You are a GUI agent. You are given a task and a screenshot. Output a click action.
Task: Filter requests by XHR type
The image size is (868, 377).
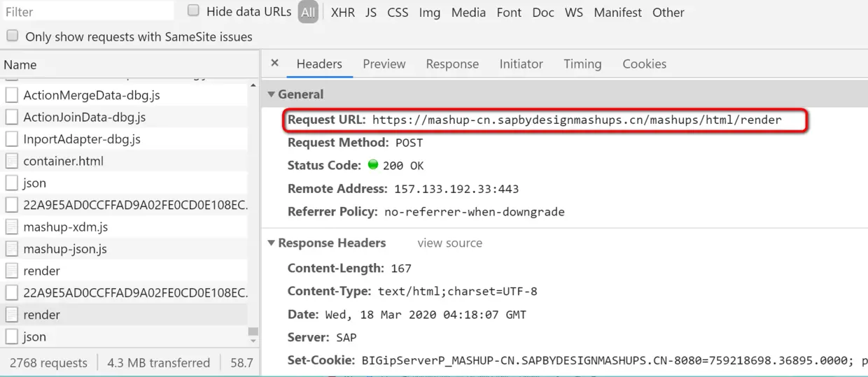point(343,13)
